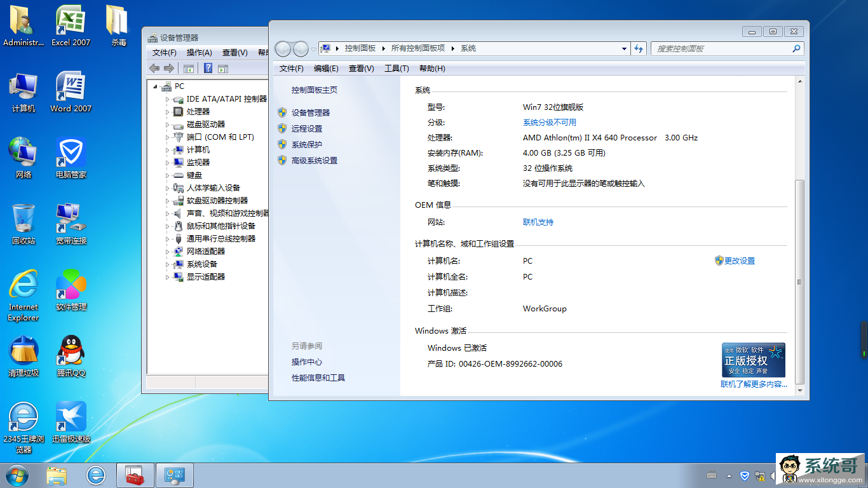Open 操作(A) menu in Device Manager
Screen dimensions: 868x488
pos(200,53)
